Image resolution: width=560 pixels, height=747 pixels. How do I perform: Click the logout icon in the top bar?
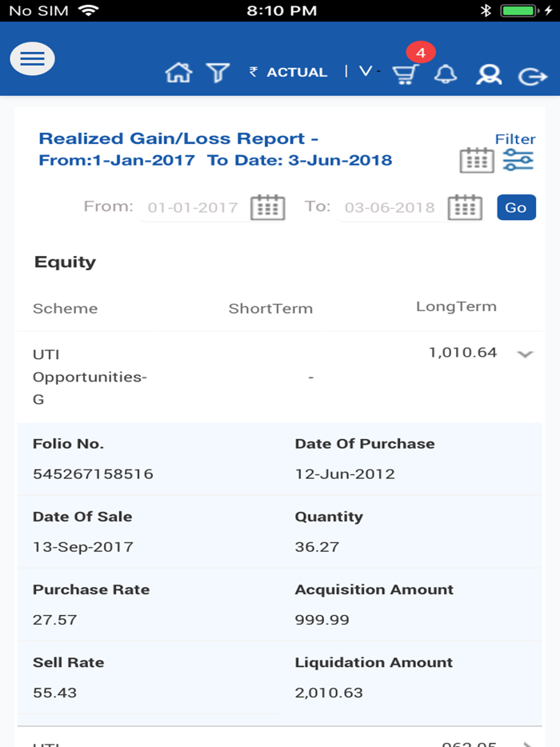tap(532, 73)
